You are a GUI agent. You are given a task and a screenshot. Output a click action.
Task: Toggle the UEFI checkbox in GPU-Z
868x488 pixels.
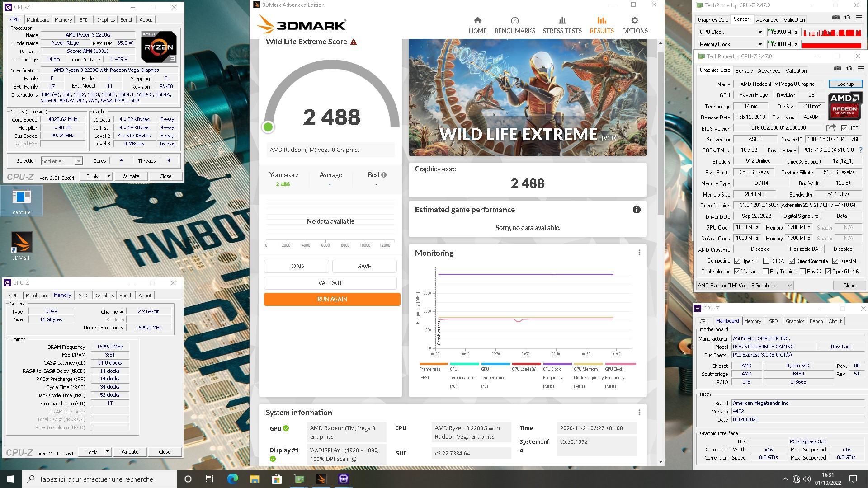(844, 128)
